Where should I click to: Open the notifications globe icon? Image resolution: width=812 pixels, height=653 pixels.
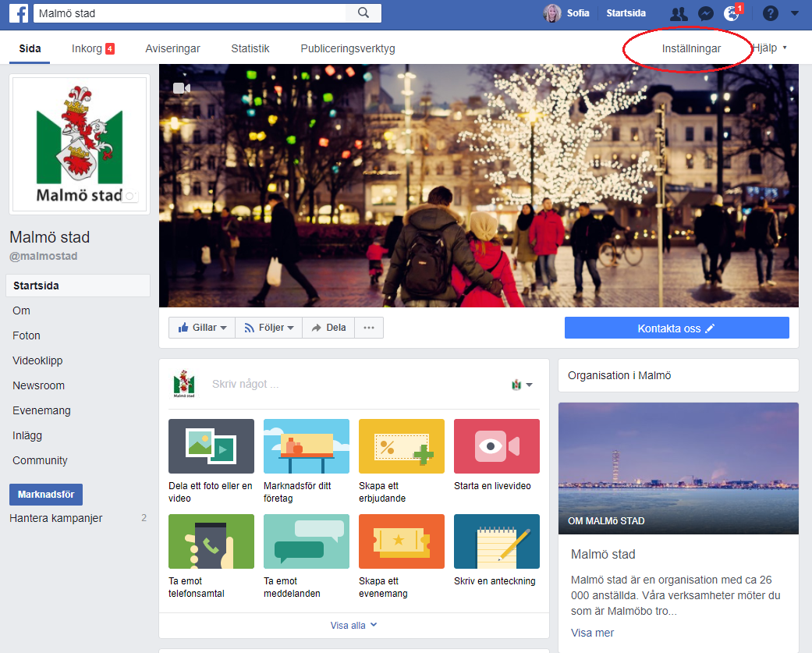point(731,13)
